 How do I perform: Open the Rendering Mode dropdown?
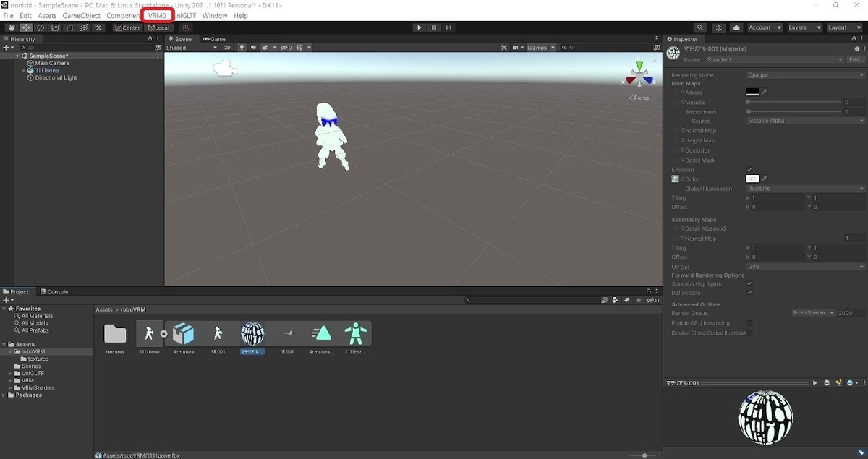[x=803, y=74]
